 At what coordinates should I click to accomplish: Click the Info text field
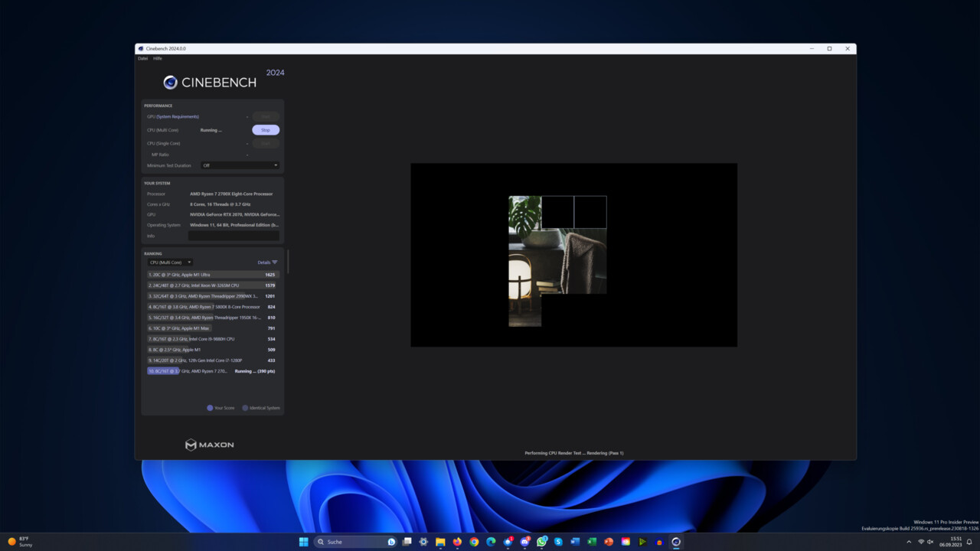tap(234, 236)
